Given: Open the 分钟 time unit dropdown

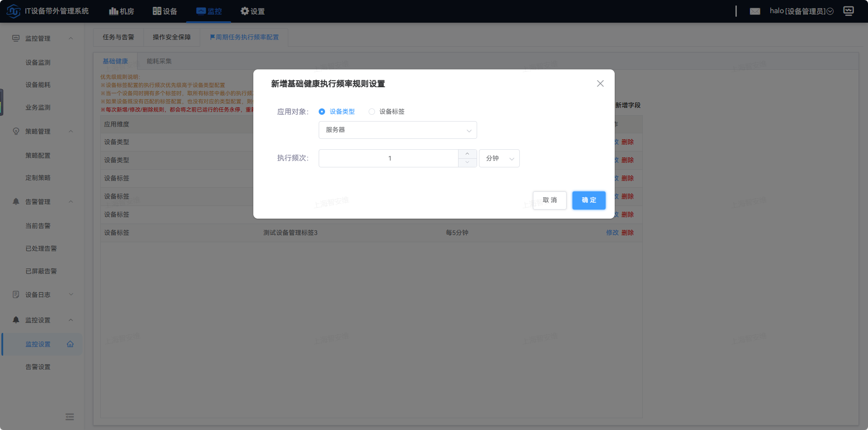Looking at the screenshot, I should [x=499, y=158].
